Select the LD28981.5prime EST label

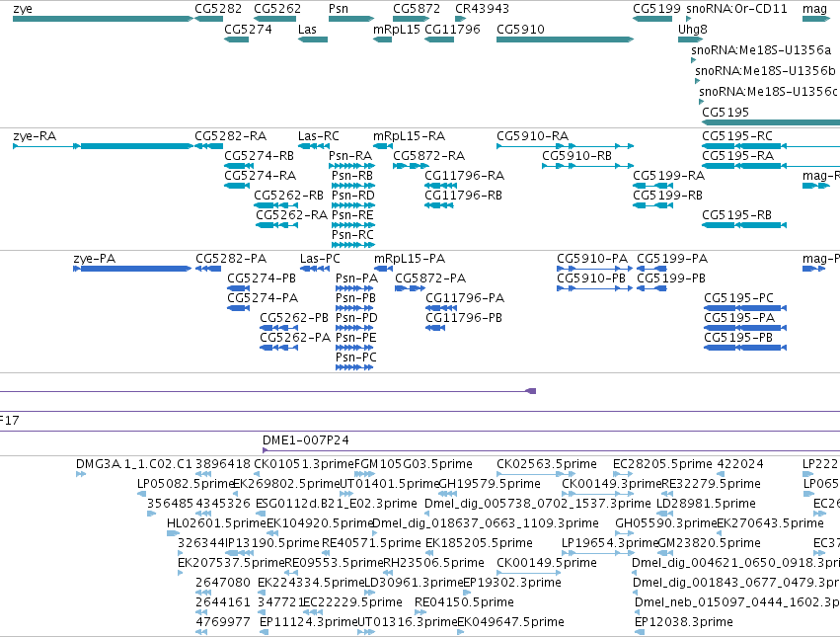pyautogui.click(x=706, y=504)
